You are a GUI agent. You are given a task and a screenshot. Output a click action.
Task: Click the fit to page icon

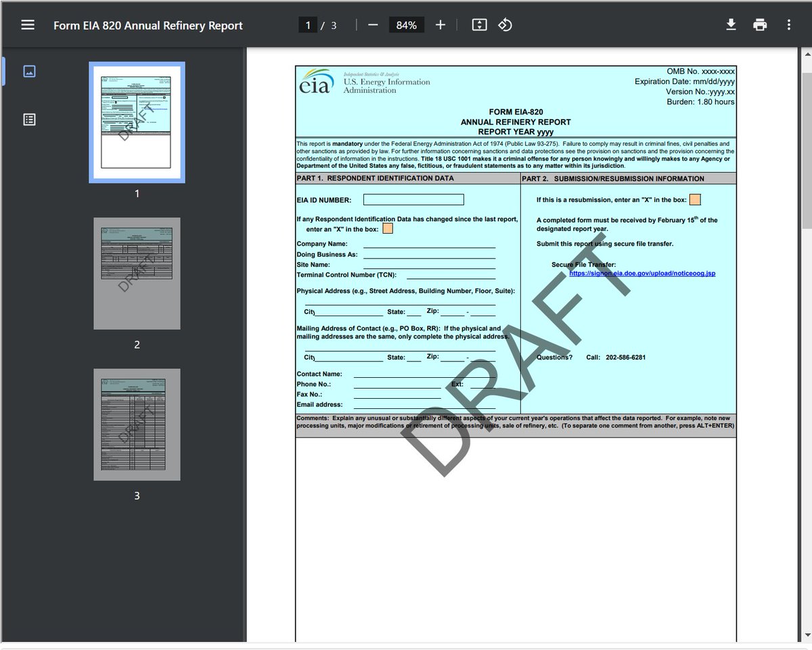(x=479, y=25)
